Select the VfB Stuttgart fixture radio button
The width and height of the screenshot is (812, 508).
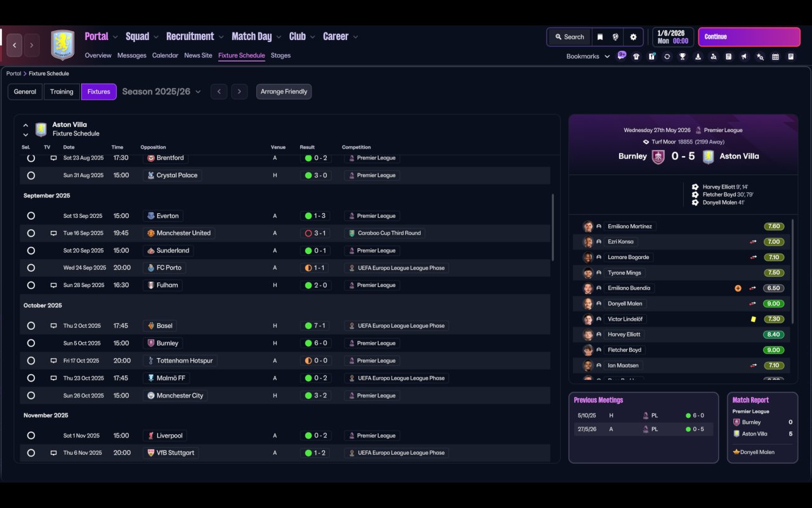31,453
